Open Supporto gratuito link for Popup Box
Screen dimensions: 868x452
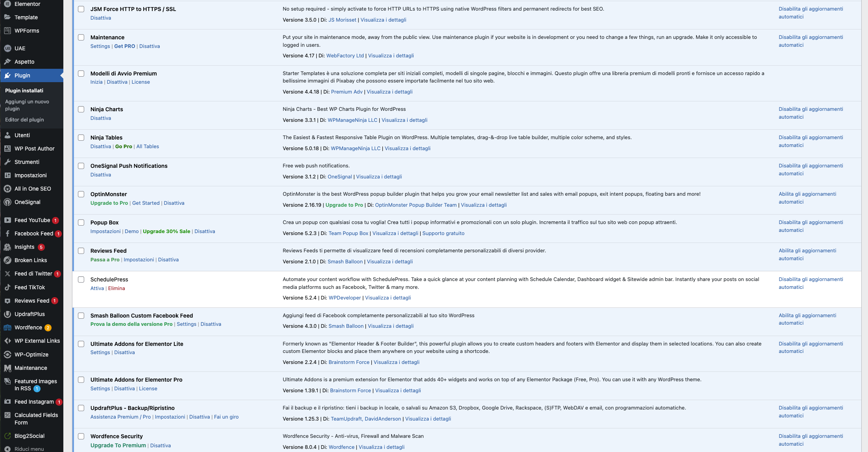tap(443, 233)
